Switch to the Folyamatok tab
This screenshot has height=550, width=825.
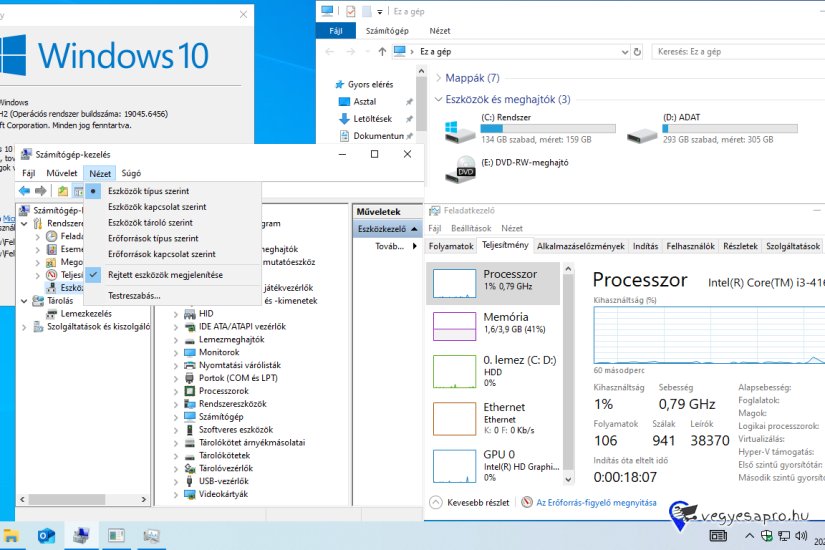tap(451, 246)
